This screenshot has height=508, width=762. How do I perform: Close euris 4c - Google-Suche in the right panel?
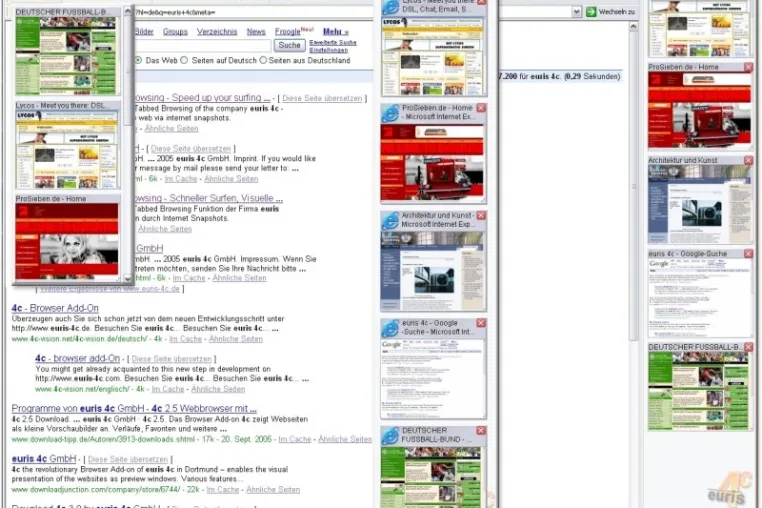pos(748,254)
